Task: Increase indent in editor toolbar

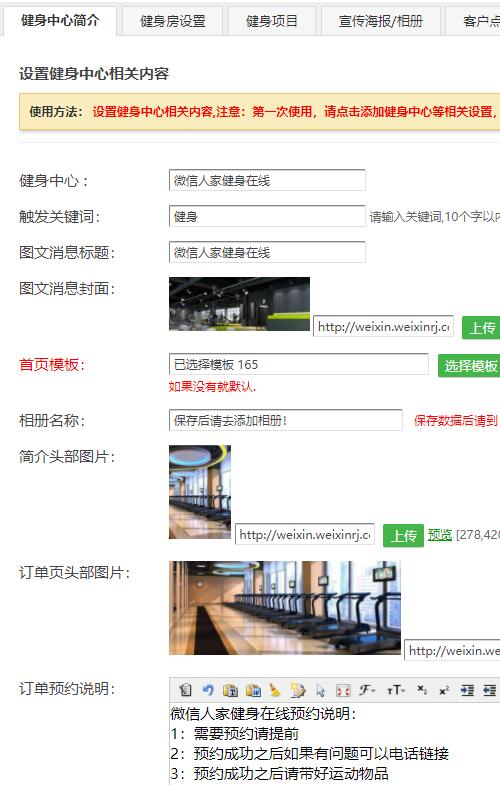Action: [x=467, y=690]
